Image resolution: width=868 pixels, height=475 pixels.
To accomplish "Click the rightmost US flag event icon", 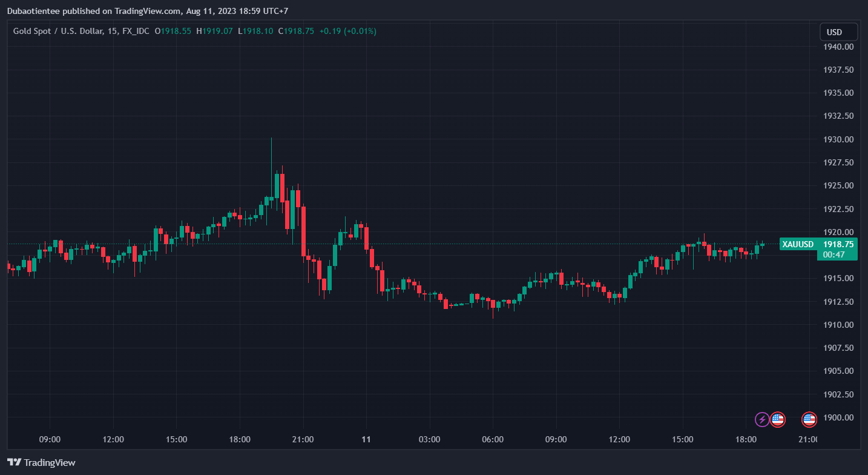I will click(809, 419).
